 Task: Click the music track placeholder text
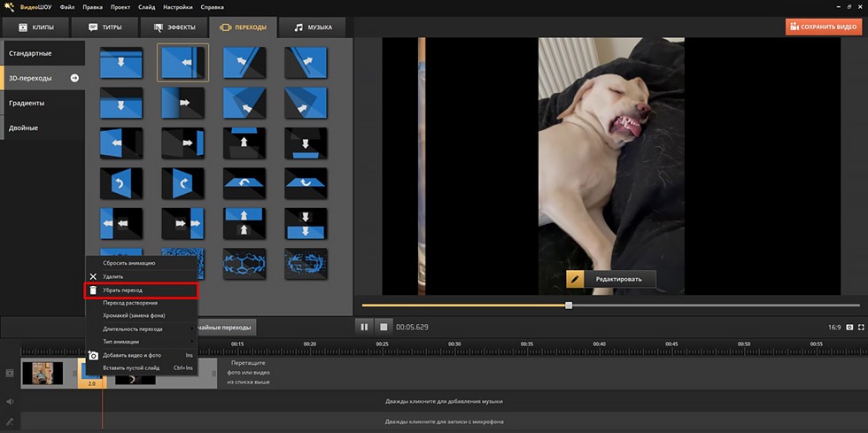click(x=444, y=401)
